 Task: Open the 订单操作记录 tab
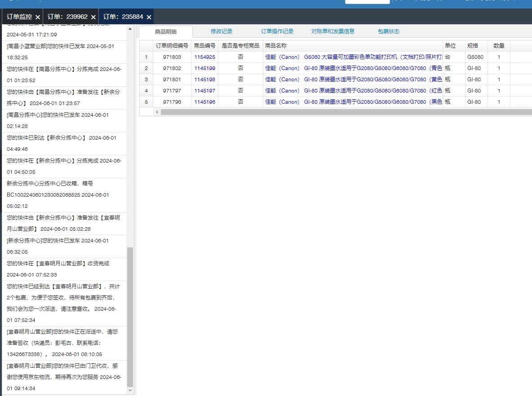point(277,31)
